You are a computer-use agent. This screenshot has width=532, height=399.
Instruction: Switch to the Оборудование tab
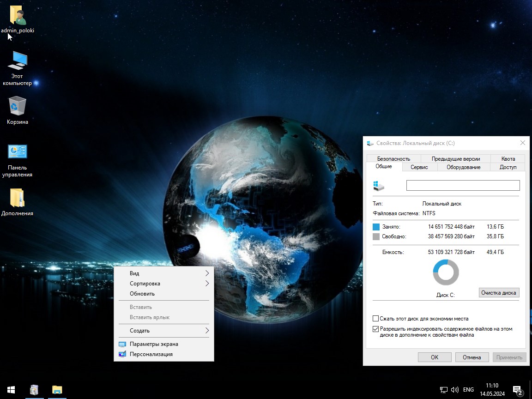click(464, 167)
